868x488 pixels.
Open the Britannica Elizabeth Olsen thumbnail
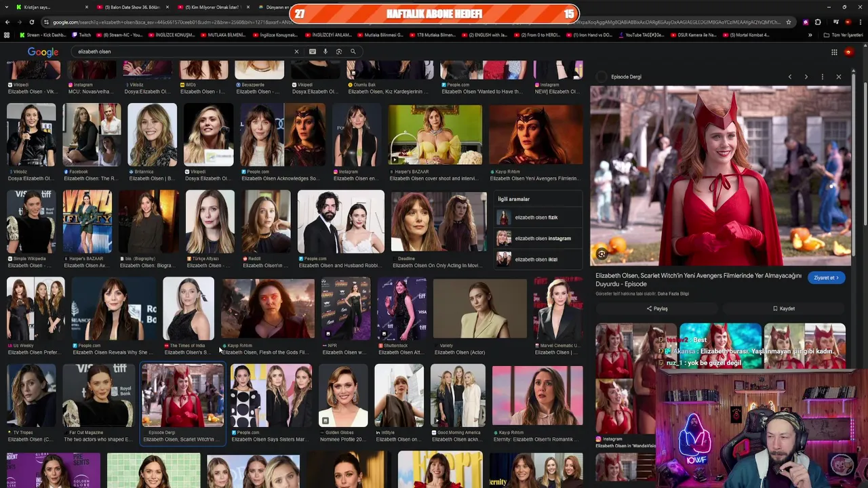coord(153,134)
